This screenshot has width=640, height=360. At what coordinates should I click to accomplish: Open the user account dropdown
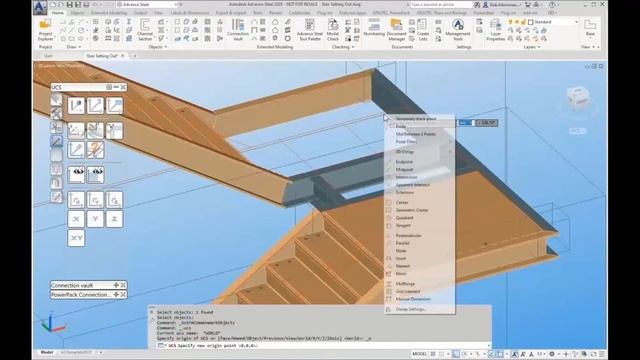[x=502, y=4]
